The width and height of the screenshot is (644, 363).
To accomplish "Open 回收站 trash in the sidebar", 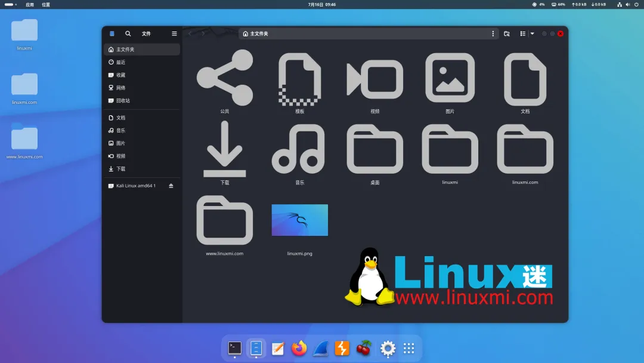I will coord(142,100).
